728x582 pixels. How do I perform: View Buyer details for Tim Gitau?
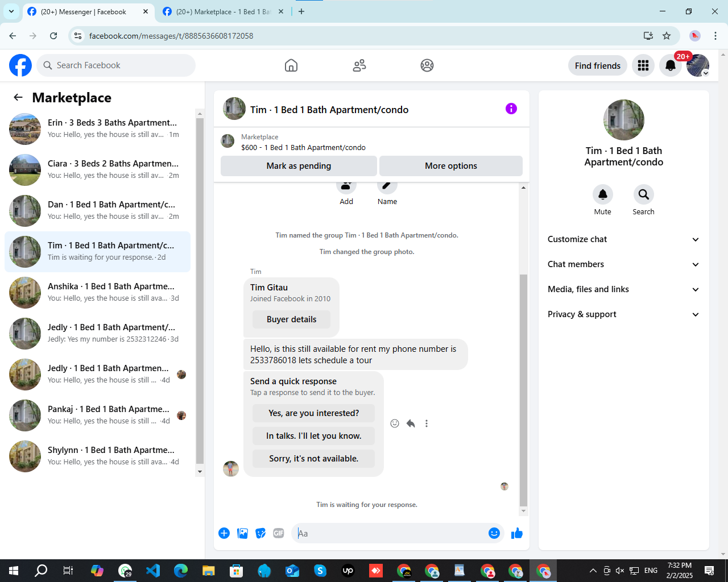pos(291,319)
